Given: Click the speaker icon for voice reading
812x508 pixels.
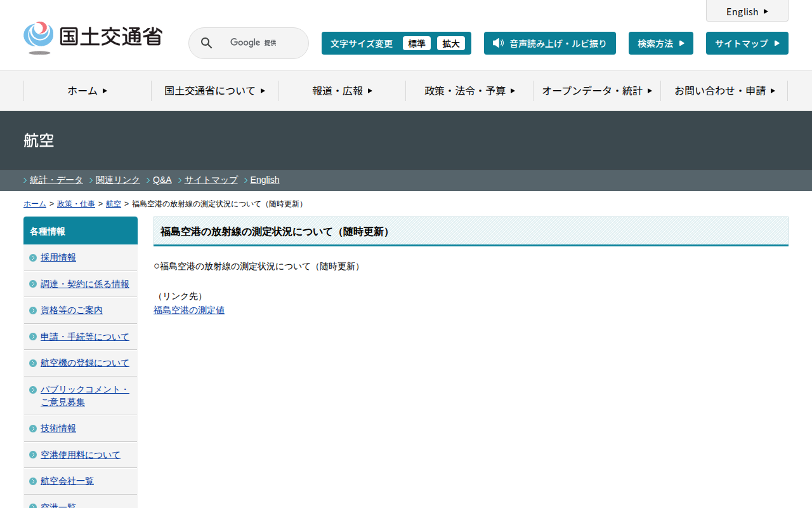Looking at the screenshot, I should click(498, 43).
